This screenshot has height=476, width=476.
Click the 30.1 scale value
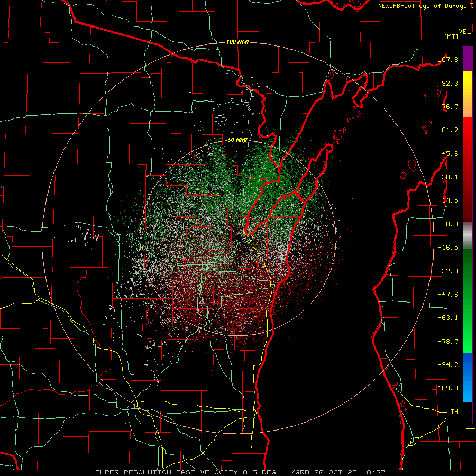click(450, 177)
